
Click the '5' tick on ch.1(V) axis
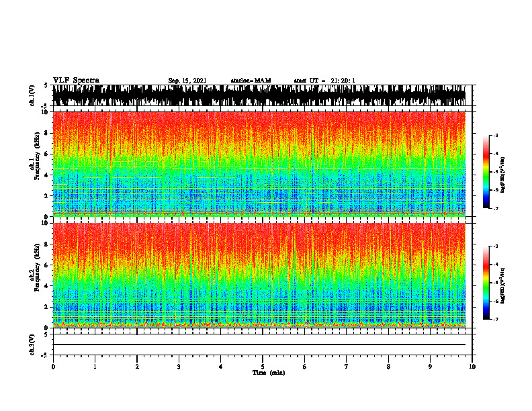(46, 85)
